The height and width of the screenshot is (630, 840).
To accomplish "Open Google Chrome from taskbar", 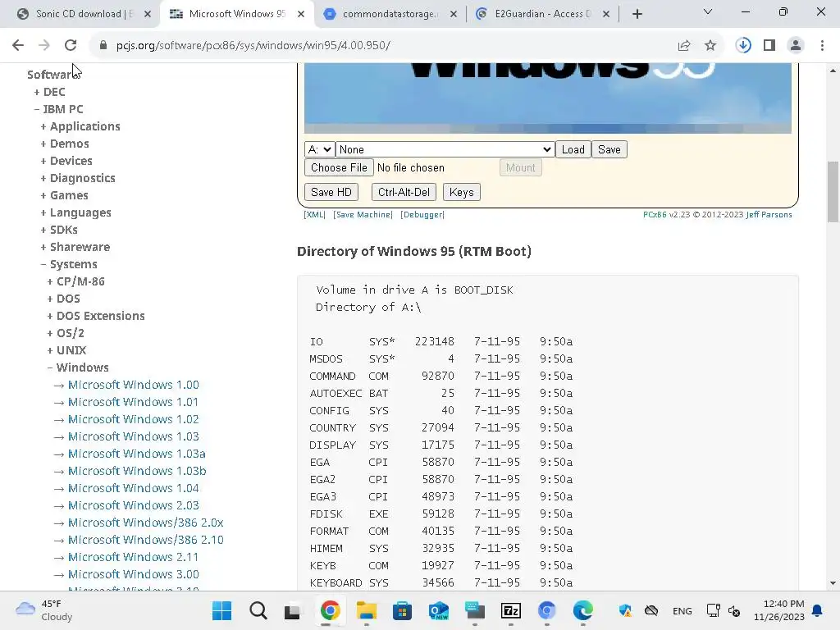I will click(330, 610).
